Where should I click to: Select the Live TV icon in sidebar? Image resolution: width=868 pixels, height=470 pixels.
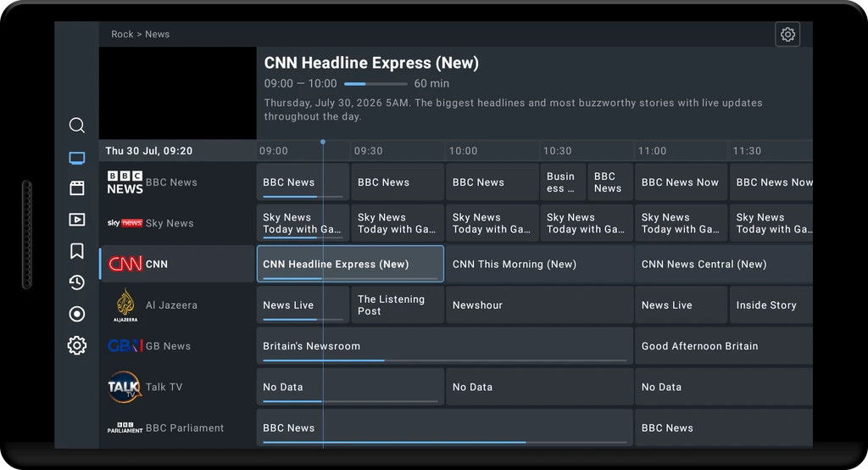tap(77, 158)
